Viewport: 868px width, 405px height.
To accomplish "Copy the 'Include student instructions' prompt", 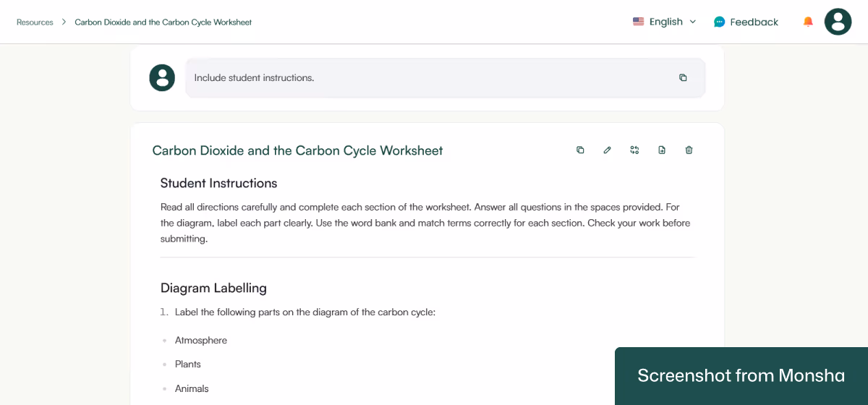I will (x=683, y=78).
